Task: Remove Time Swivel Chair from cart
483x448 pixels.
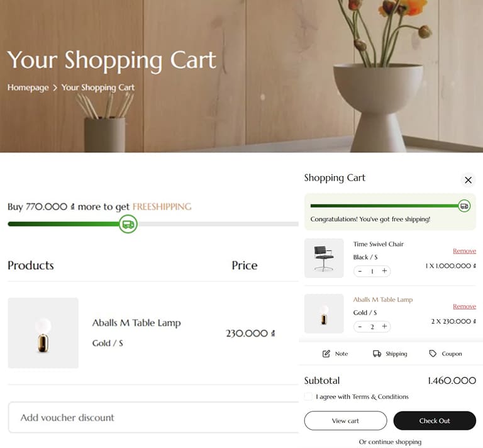Action: (464, 251)
